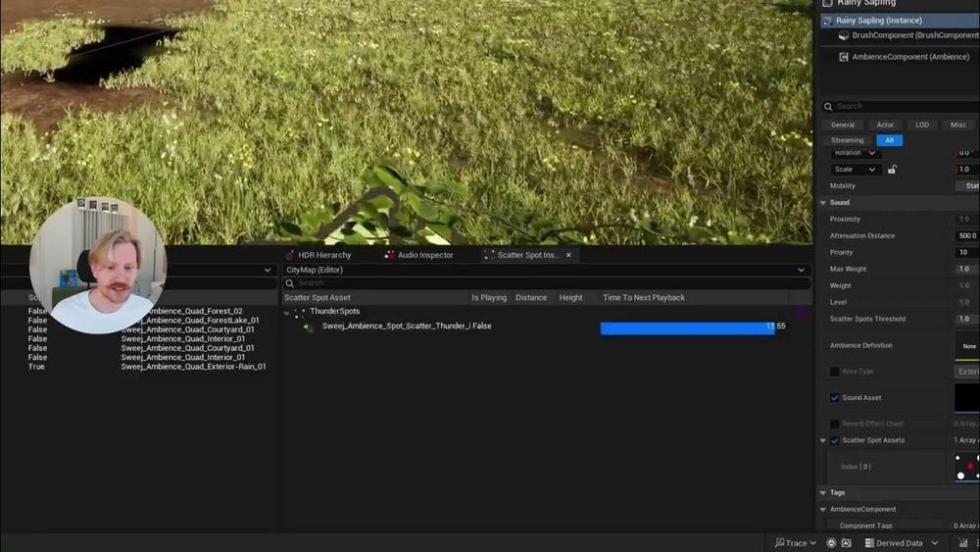Image resolution: width=980 pixels, height=552 pixels.
Task: Select the LOD filter button
Action: 922,125
